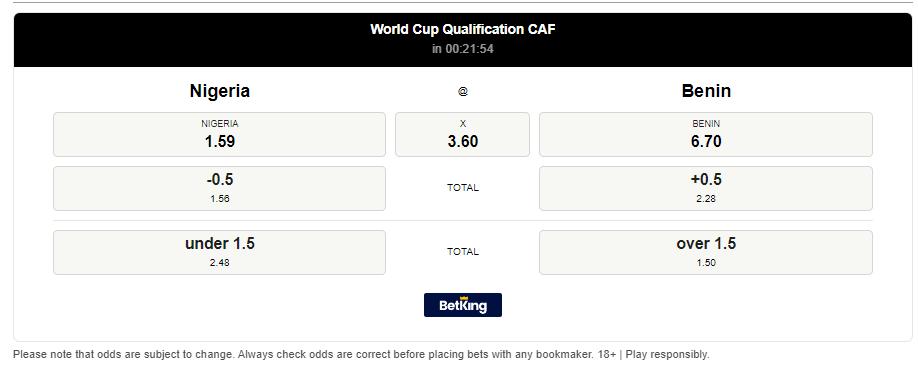The width and height of the screenshot is (918, 391).
Task: Click the BetKing logo
Action: (463, 305)
